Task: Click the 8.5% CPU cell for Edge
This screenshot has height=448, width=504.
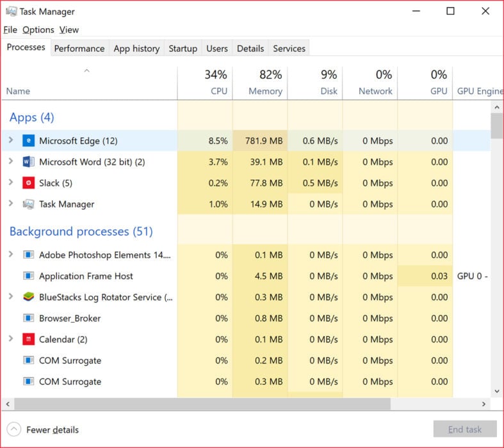Action: tap(205, 141)
